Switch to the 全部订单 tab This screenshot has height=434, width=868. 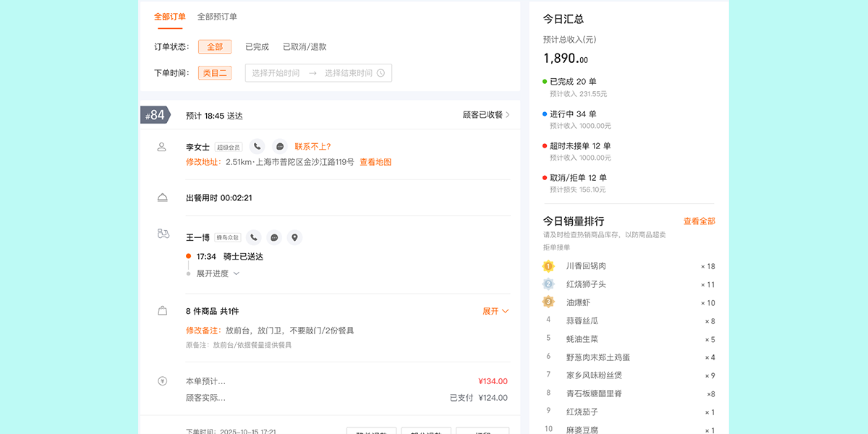pyautogui.click(x=170, y=17)
